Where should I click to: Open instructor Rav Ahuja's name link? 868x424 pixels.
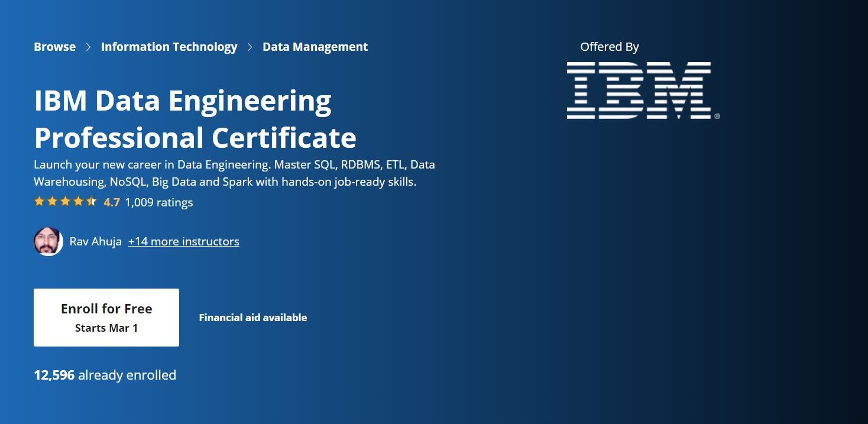(x=96, y=241)
